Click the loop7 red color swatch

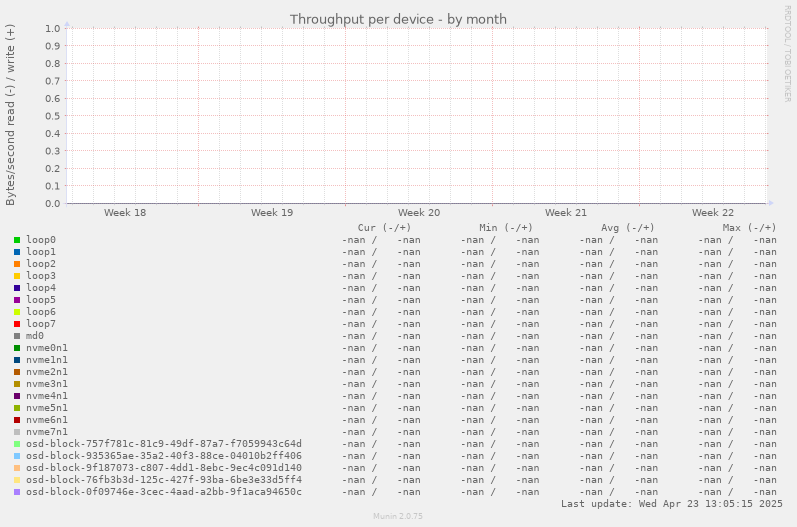[17, 324]
